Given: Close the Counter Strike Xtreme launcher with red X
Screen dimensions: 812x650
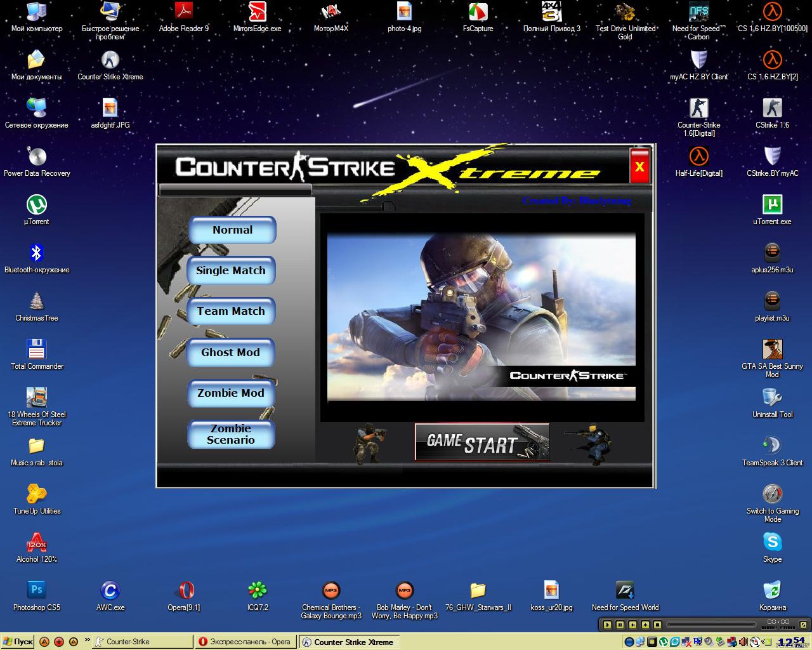Looking at the screenshot, I should [x=639, y=166].
